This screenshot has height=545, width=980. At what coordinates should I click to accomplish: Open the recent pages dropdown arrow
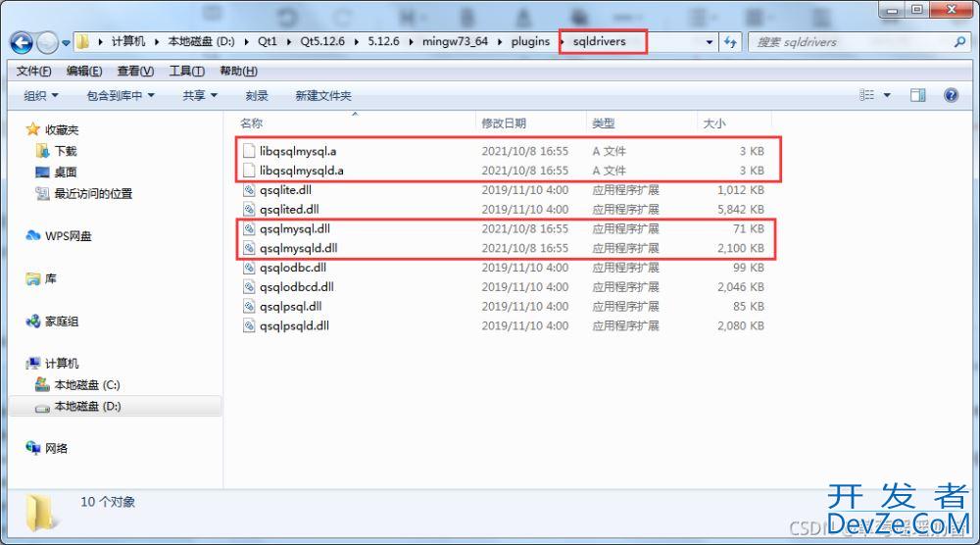pos(66,43)
